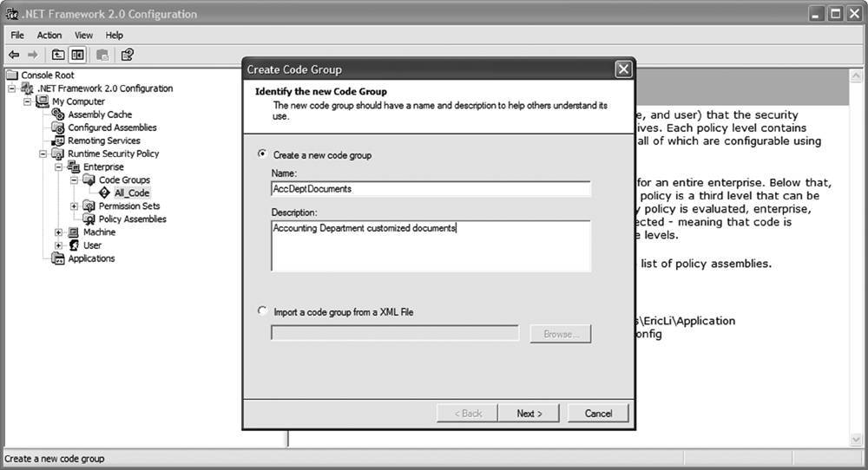This screenshot has height=470, width=868.
Task: Click the .NET Framework 2.0 Configuration node icon
Action: tap(27, 88)
